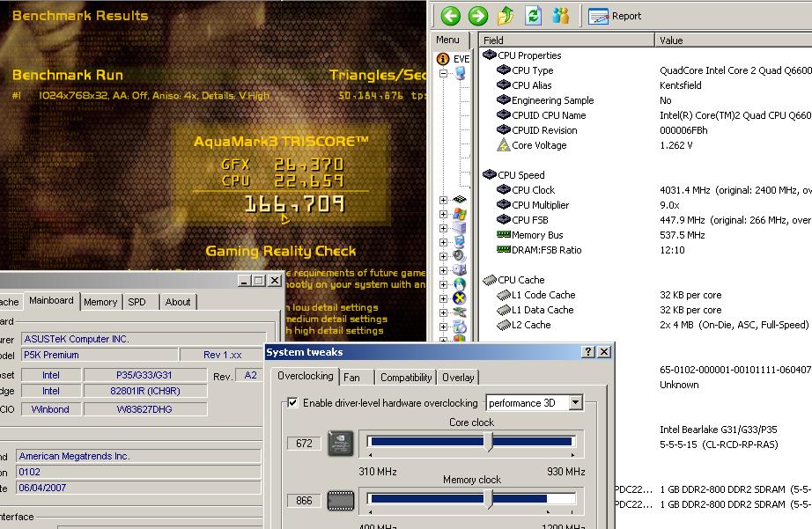Image resolution: width=812 pixels, height=529 pixels.
Task: Select the Software disc icon in the tree
Action: coord(460,327)
